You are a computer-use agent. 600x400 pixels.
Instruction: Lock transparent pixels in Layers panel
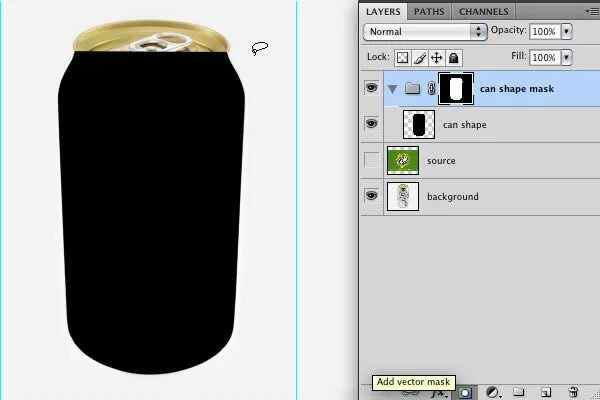pos(402,58)
